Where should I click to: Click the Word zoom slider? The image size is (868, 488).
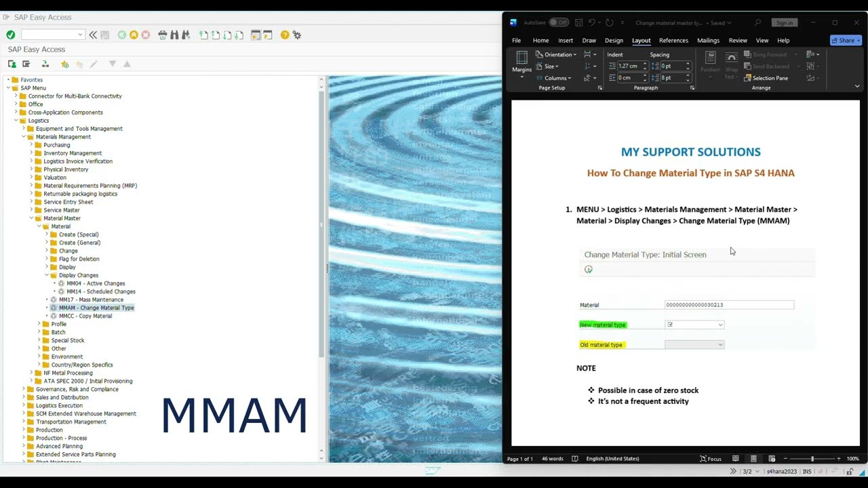click(812, 459)
